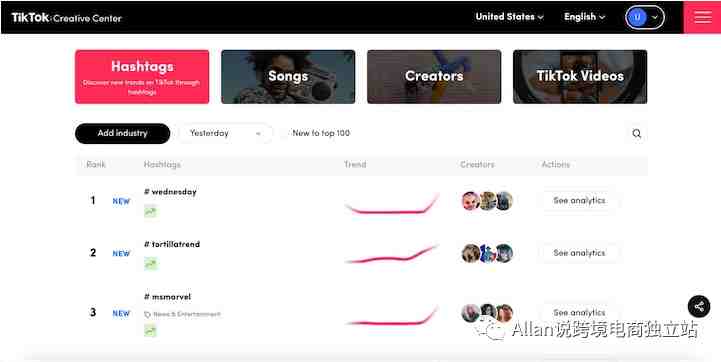Open the red hamburger menu
Image resolution: width=721 pixels, height=362 pixels.
702,17
